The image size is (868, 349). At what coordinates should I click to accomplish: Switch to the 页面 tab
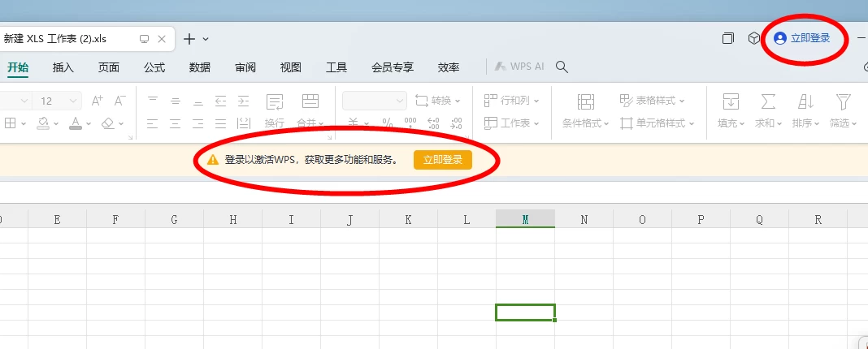(109, 67)
